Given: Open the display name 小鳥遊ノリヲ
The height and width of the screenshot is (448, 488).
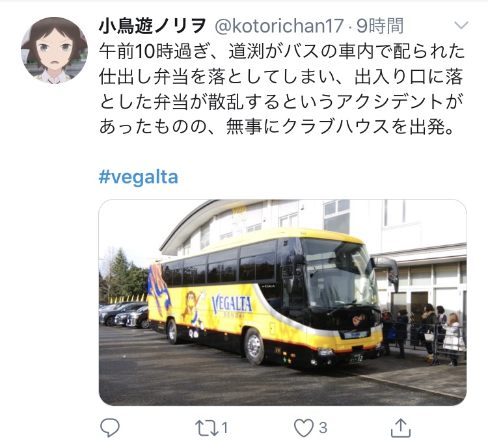Looking at the screenshot, I should [x=152, y=26].
